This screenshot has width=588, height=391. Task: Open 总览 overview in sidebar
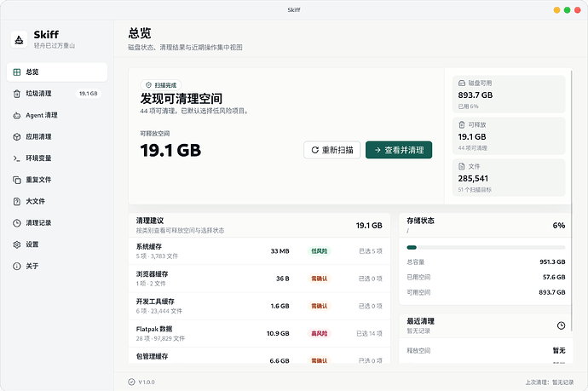pos(57,72)
